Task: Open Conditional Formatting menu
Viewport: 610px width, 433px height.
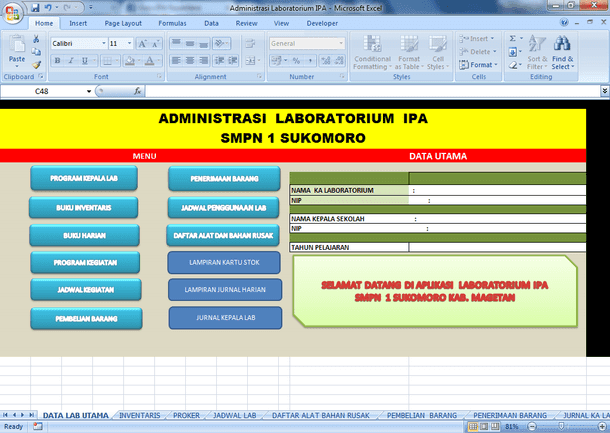Action: click(x=372, y=53)
